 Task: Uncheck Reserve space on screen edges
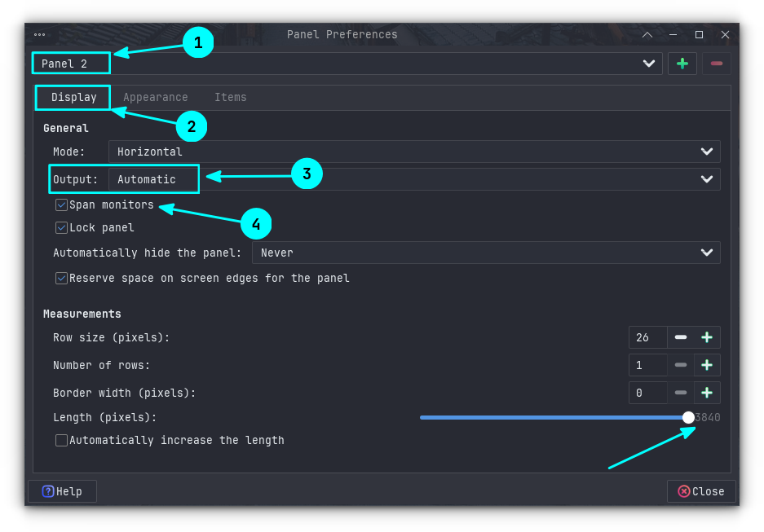[x=61, y=279]
